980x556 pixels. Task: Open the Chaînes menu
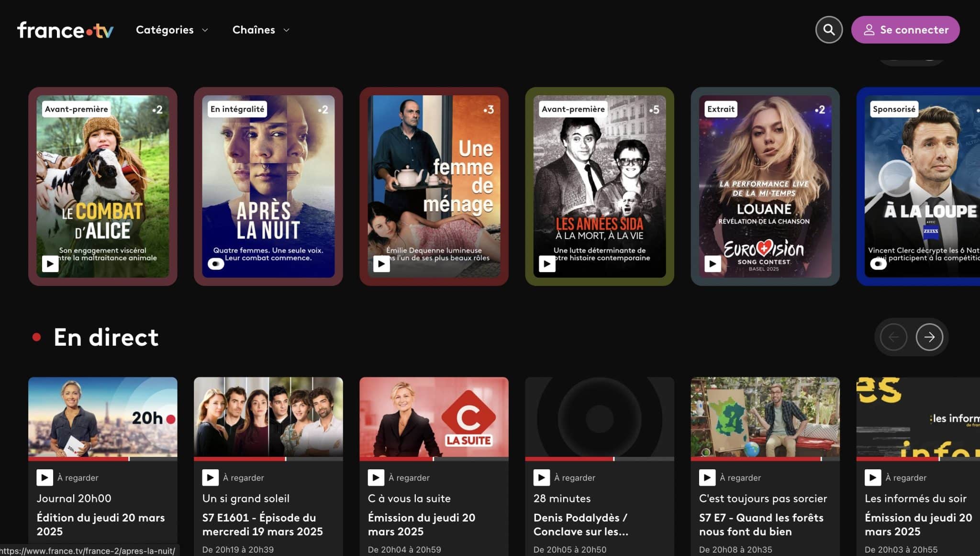(261, 30)
